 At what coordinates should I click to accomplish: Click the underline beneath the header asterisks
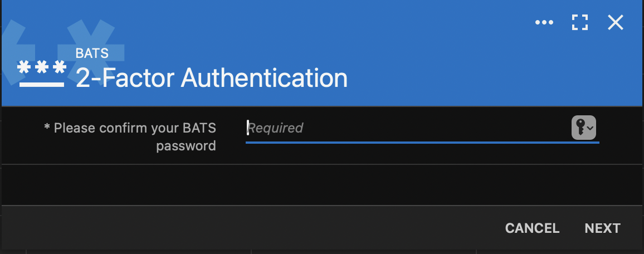click(42, 85)
